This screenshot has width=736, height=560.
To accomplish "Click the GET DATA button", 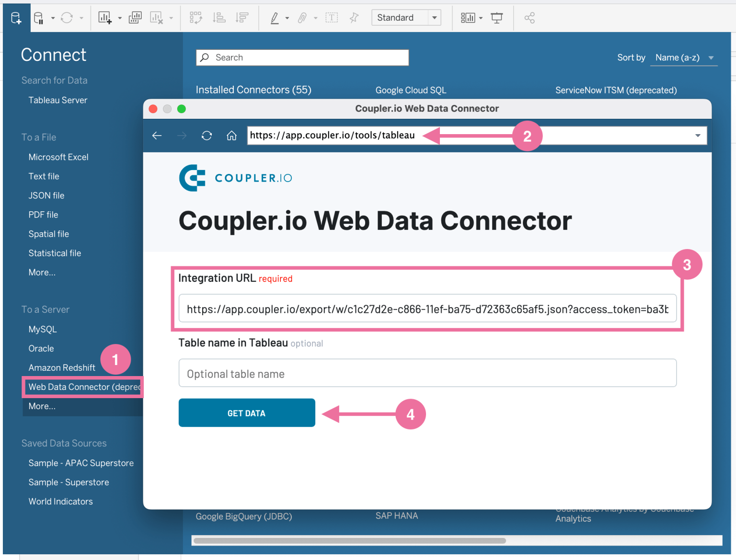I will 246,412.
